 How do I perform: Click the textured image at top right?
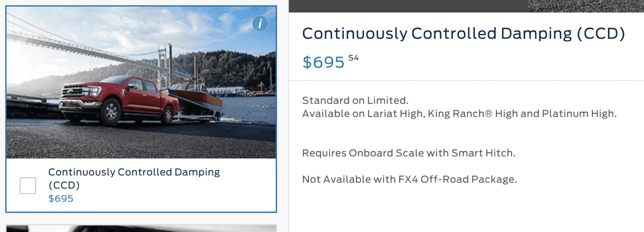tap(586, 6)
